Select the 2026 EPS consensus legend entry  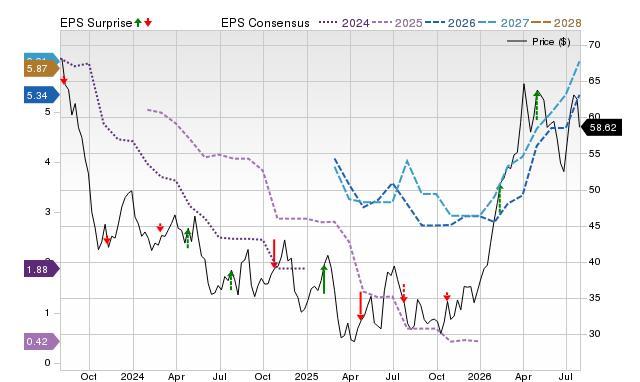tap(450, 23)
